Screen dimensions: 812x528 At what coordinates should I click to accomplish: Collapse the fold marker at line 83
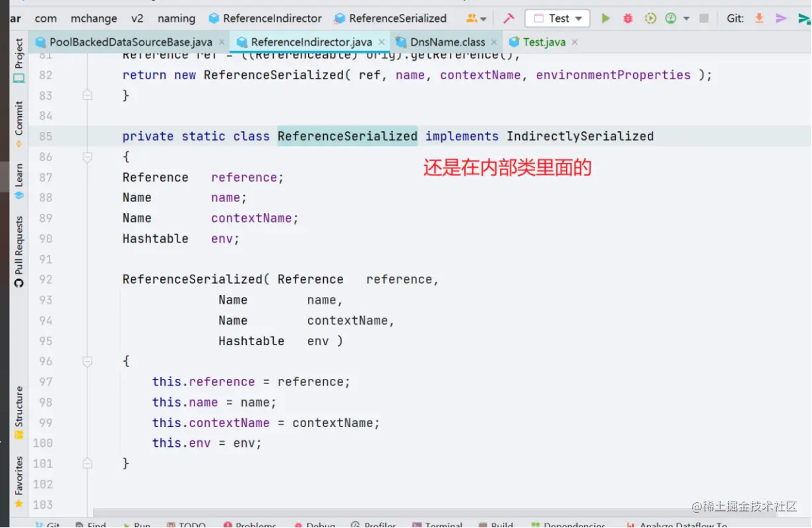(87, 95)
